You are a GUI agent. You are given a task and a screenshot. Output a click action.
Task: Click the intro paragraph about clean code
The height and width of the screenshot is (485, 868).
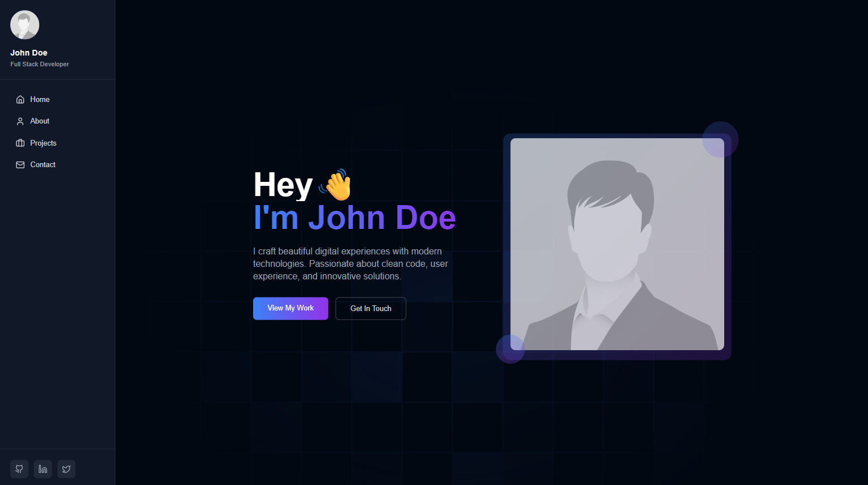tap(350, 263)
